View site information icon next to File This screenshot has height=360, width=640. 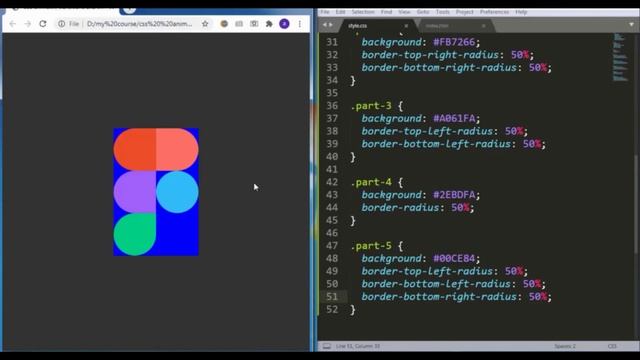61,24
